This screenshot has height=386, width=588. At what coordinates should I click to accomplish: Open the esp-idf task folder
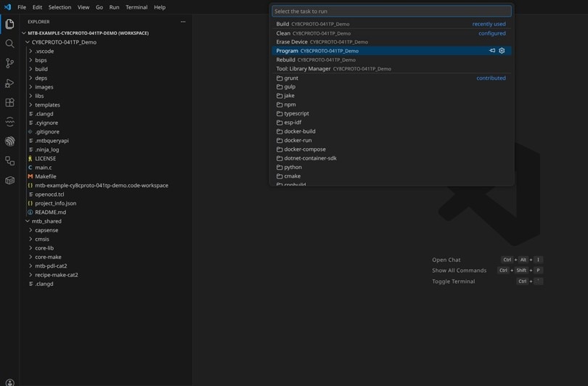391,123
